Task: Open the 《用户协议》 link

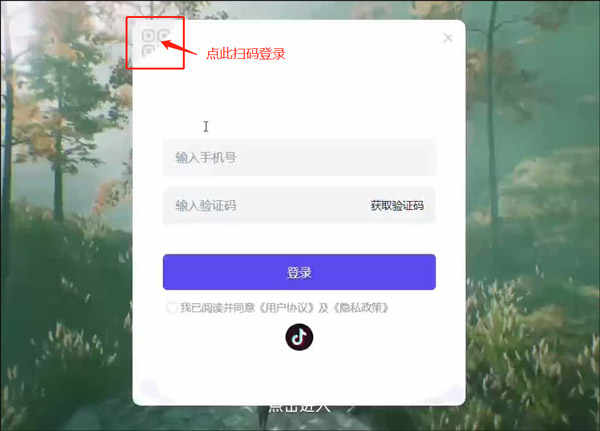Action: [x=287, y=308]
